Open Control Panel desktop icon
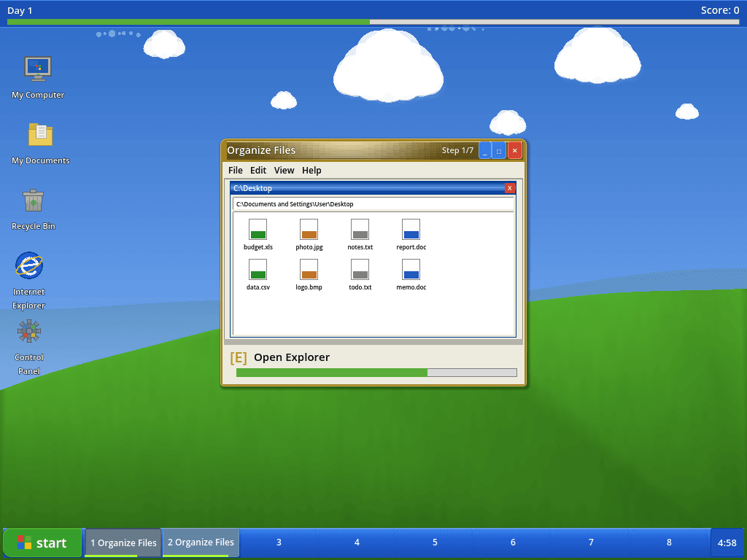The height and width of the screenshot is (560, 747). [x=29, y=331]
